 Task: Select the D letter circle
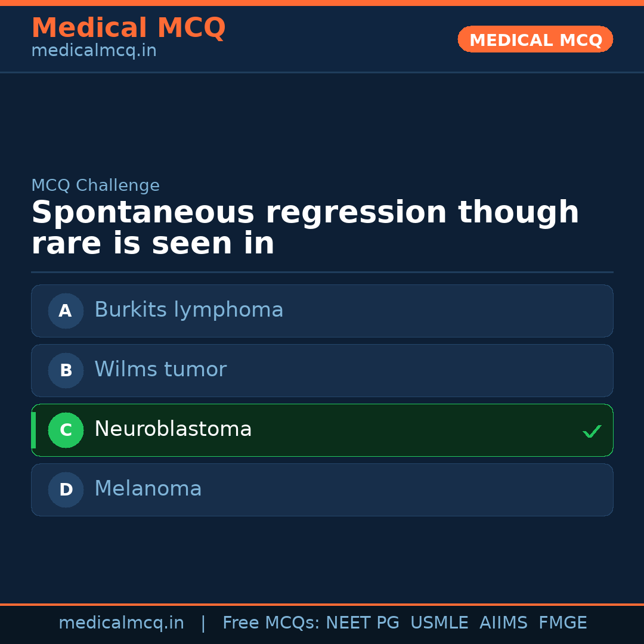[x=66, y=490]
